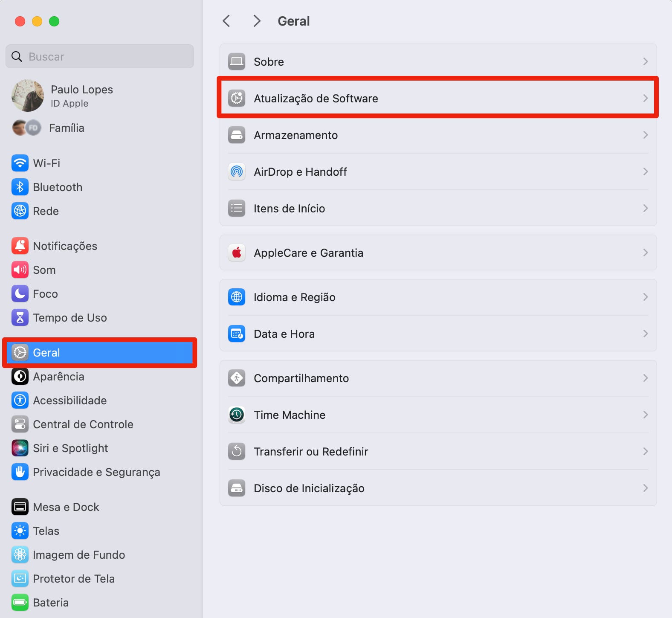Select the Bluetooth sidebar icon

pyautogui.click(x=20, y=187)
